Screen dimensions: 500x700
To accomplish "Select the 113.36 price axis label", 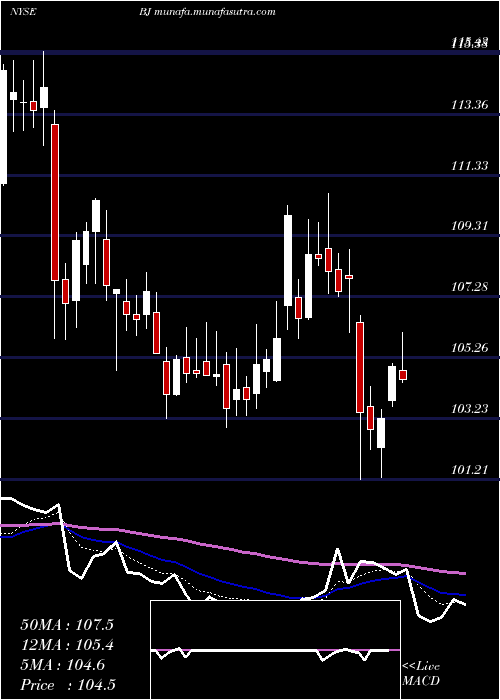I will click(x=470, y=105).
